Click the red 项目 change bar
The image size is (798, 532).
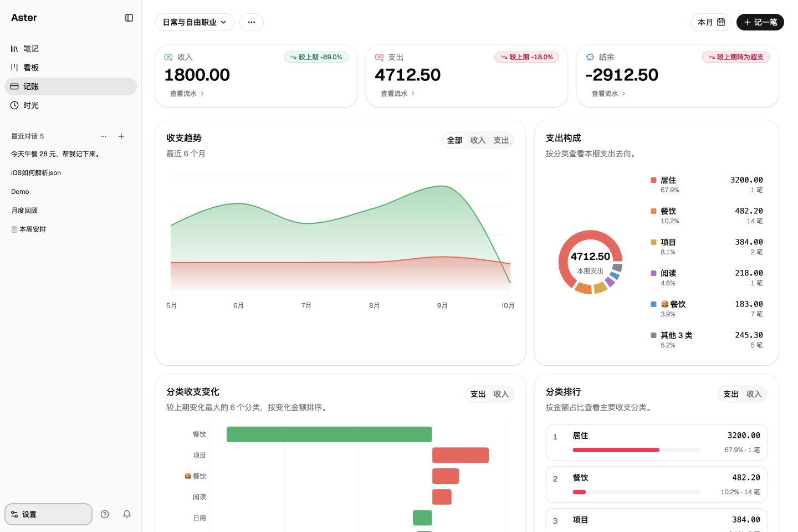point(461,455)
